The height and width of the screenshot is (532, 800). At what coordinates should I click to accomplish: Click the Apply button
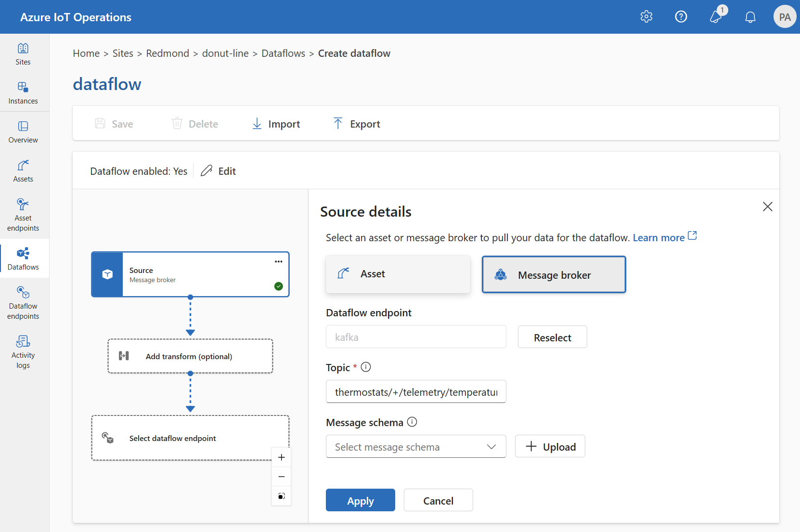point(361,500)
